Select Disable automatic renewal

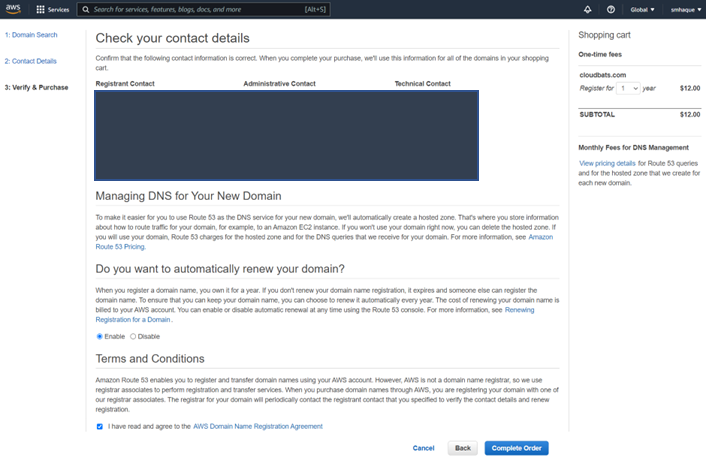pyautogui.click(x=134, y=336)
